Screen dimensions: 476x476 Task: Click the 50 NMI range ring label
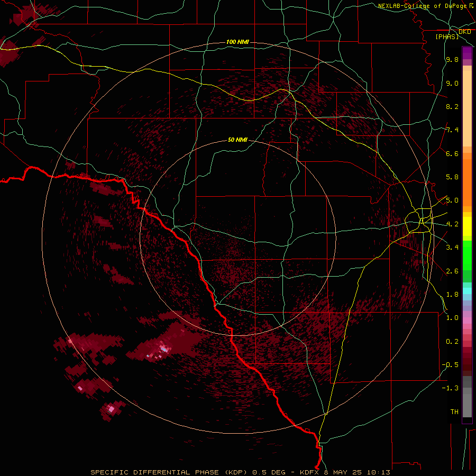[237, 140]
